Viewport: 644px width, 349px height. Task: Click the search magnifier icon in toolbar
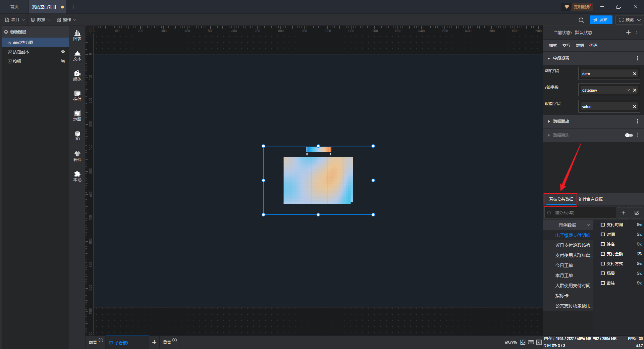point(581,20)
